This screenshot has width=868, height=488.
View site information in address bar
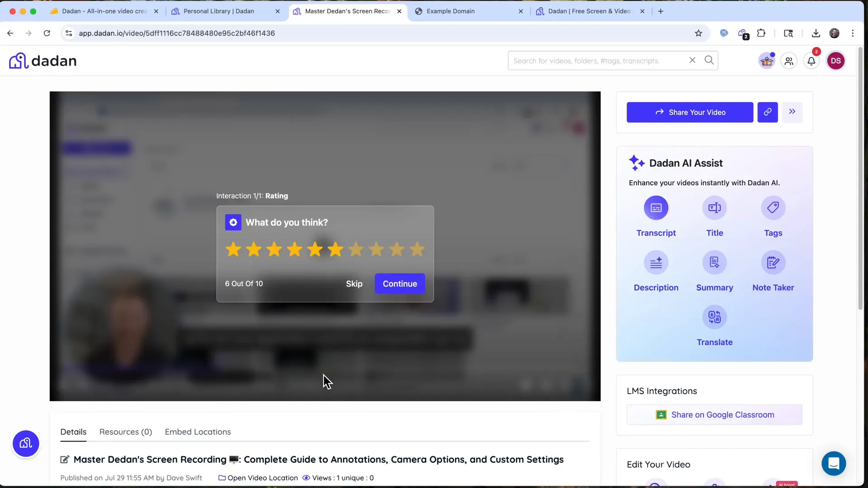(x=69, y=33)
